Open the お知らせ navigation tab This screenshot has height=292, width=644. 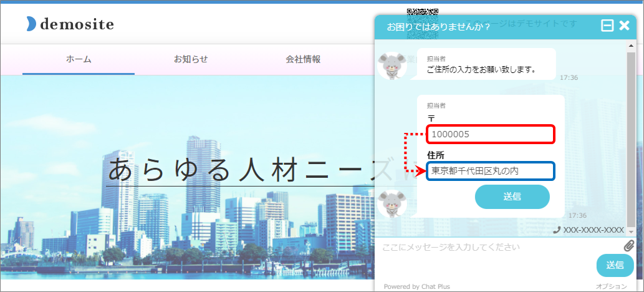tap(191, 59)
